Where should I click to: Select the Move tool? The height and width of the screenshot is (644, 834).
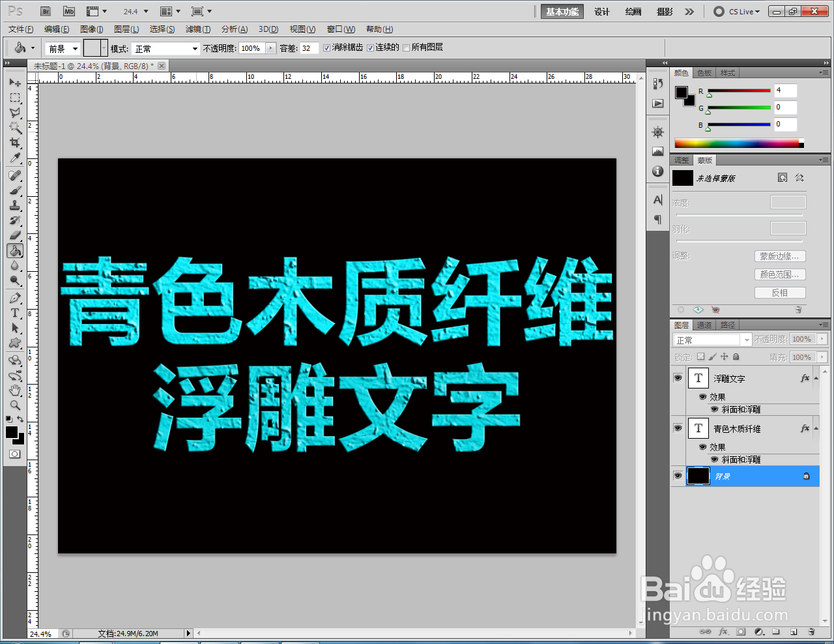[14, 82]
